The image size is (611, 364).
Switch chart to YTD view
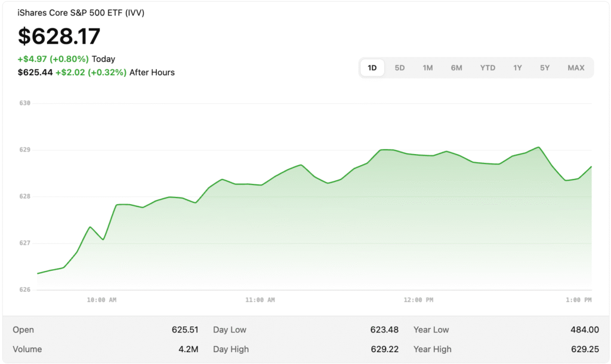pos(487,68)
